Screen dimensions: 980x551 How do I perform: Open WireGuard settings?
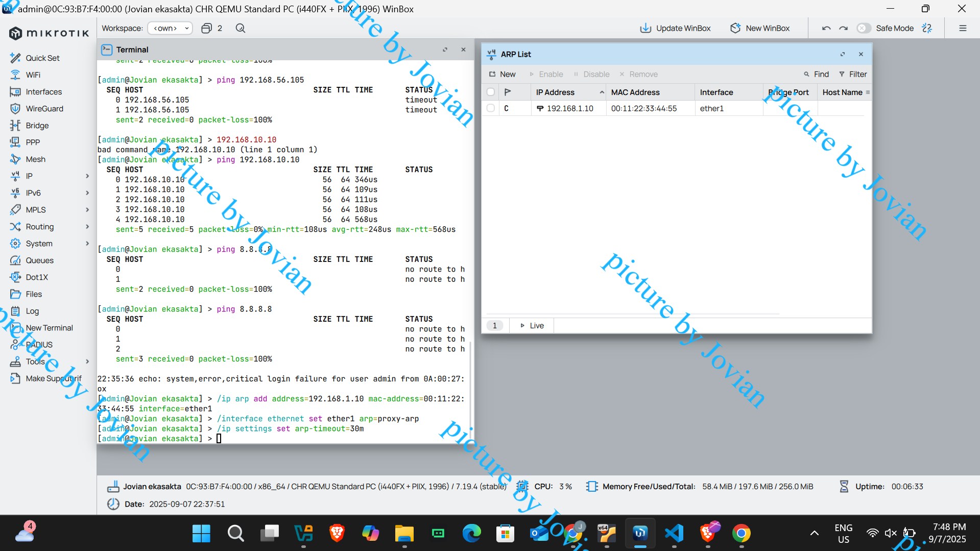[x=44, y=108]
